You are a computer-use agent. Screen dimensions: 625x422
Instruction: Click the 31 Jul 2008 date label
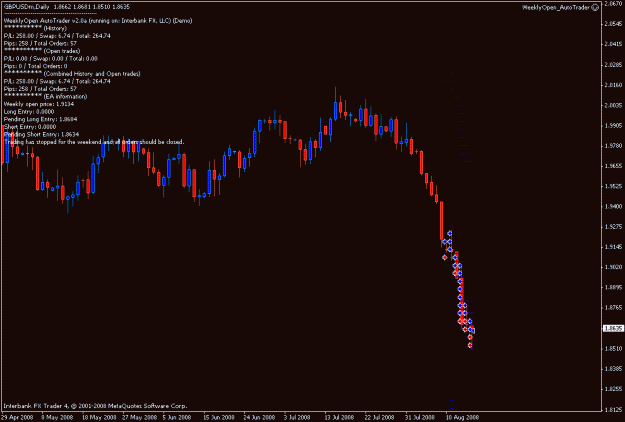coord(420,418)
